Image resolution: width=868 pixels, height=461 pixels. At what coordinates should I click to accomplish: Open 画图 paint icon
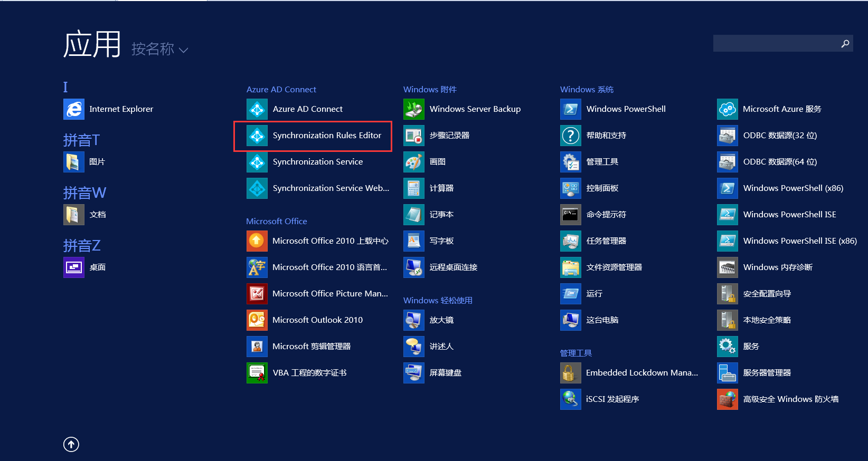pyautogui.click(x=414, y=162)
